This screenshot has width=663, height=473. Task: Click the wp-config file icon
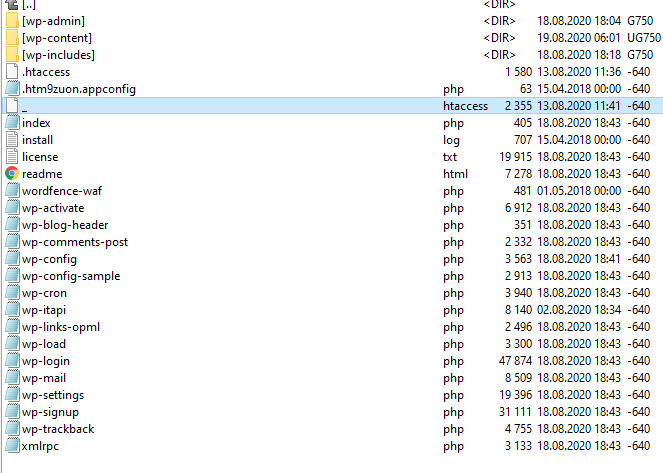pos(12,259)
